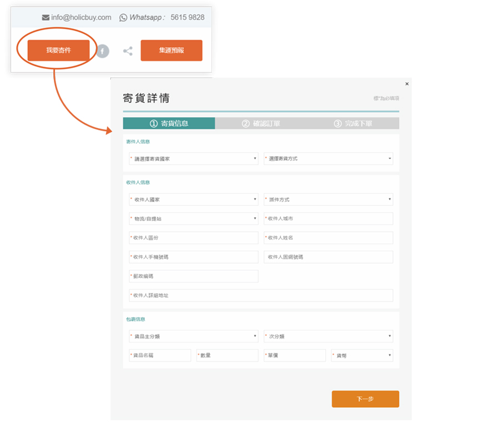Viewport: 504px width, 433px height.
Task: Focus the 收件人詳細地址 field
Action: 261,295
